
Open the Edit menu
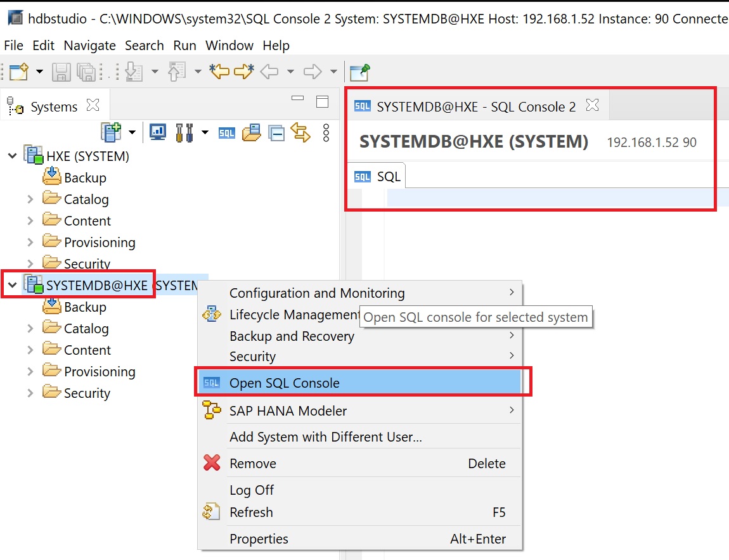[43, 46]
